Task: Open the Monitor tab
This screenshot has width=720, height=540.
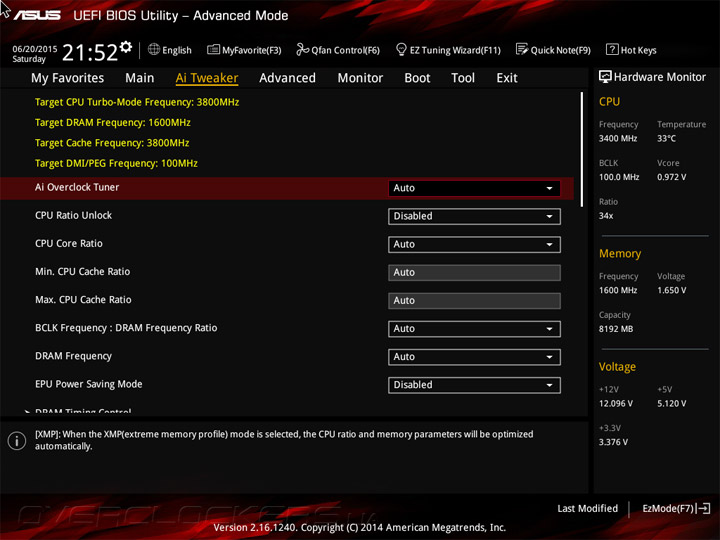Action: pos(360,78)
